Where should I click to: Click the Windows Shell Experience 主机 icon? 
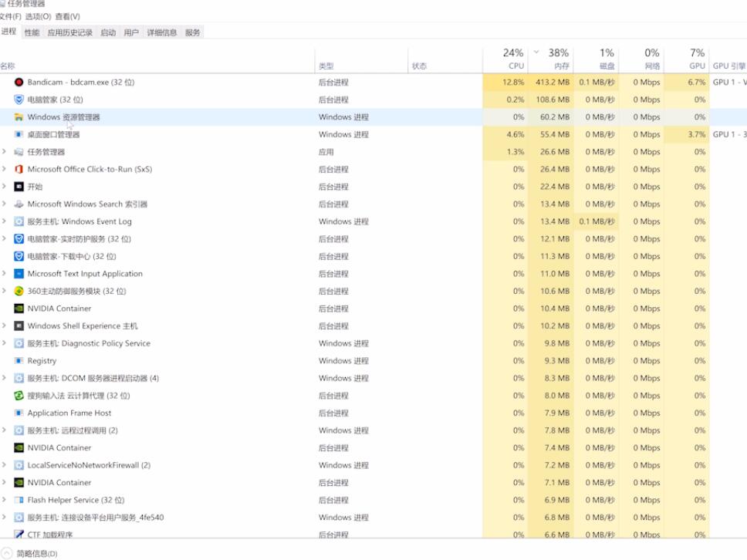(x=19, y=326)
